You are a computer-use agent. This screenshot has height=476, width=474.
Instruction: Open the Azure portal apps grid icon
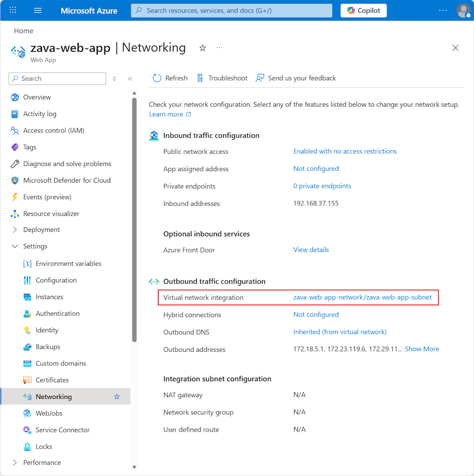[x=13, y=10]
